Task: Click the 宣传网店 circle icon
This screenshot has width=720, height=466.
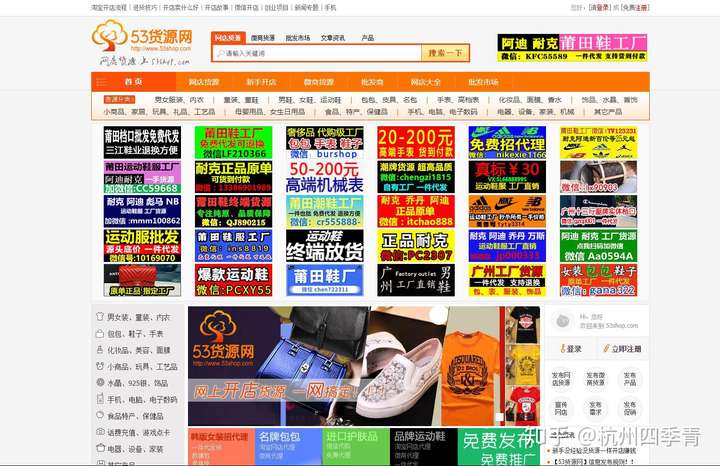Action: (x=561, y=408)
